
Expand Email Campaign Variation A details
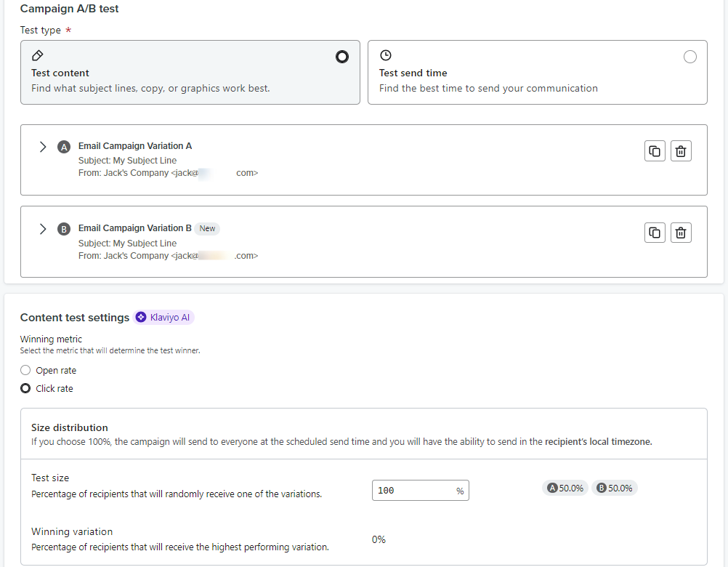(x=43, y=146)
